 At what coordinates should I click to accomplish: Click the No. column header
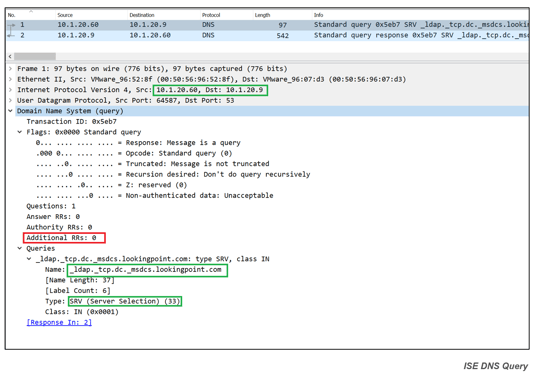tap(11, 15)
